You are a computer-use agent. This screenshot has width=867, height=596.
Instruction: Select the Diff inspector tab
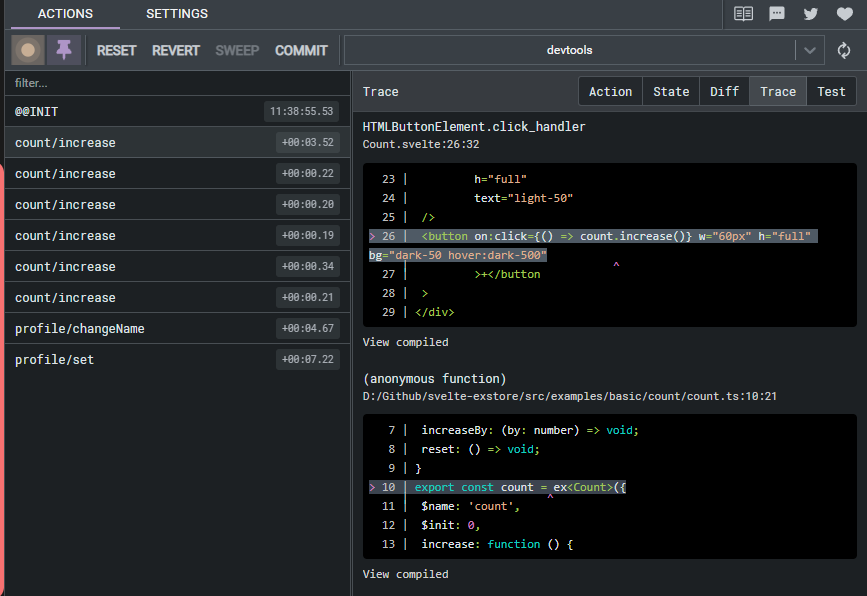click(x=724, y=91)
